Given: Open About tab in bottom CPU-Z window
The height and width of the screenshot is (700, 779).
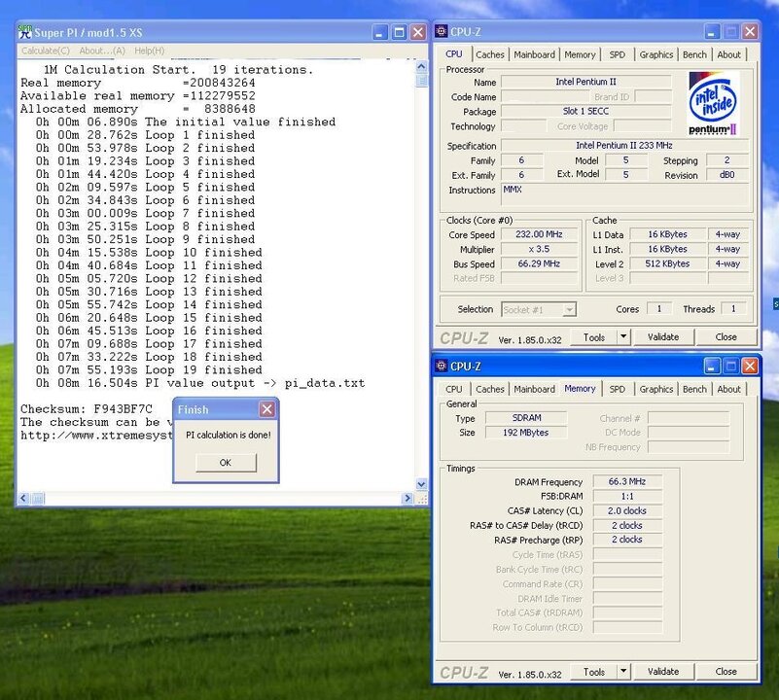Looking at the screenshot, I should pyautogui.click(x=728, y=389).
